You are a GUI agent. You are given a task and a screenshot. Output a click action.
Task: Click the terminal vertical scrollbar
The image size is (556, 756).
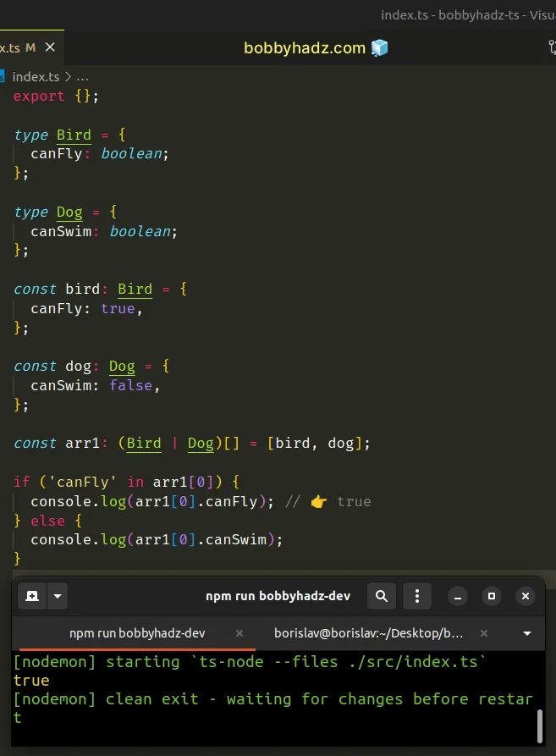[540, 726]
